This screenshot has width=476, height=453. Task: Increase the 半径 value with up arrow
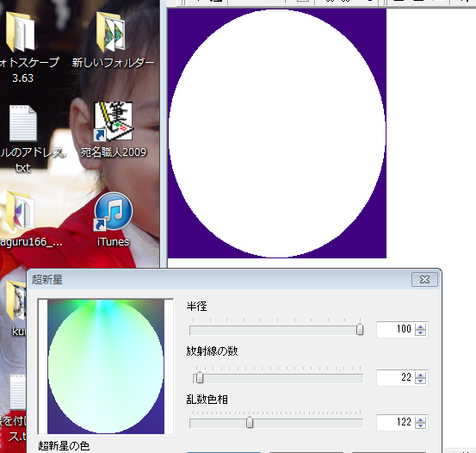(x=420, y=327)
